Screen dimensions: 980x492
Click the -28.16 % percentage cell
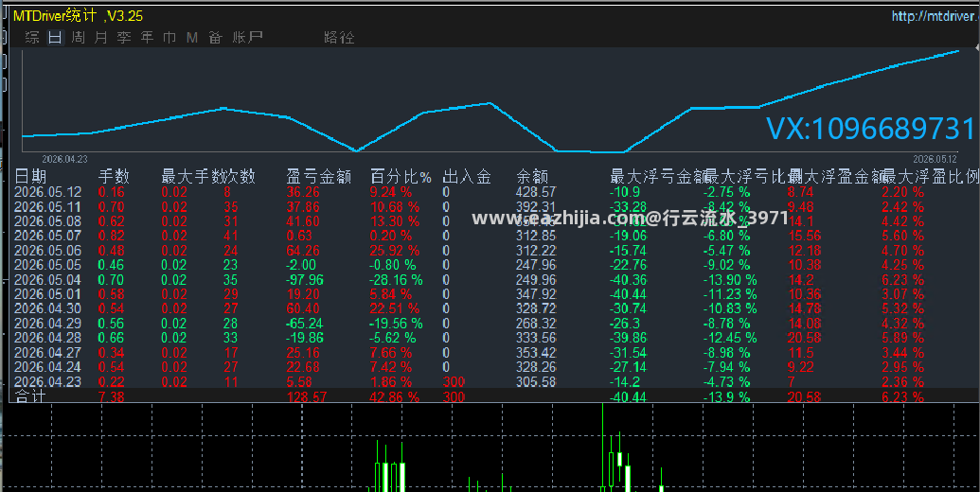point(396,280)
